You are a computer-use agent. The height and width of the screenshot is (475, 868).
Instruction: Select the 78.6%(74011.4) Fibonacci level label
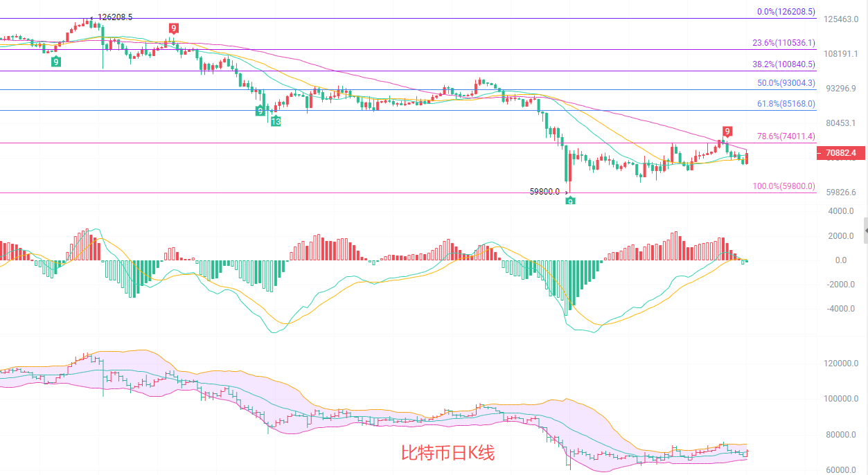786,136
